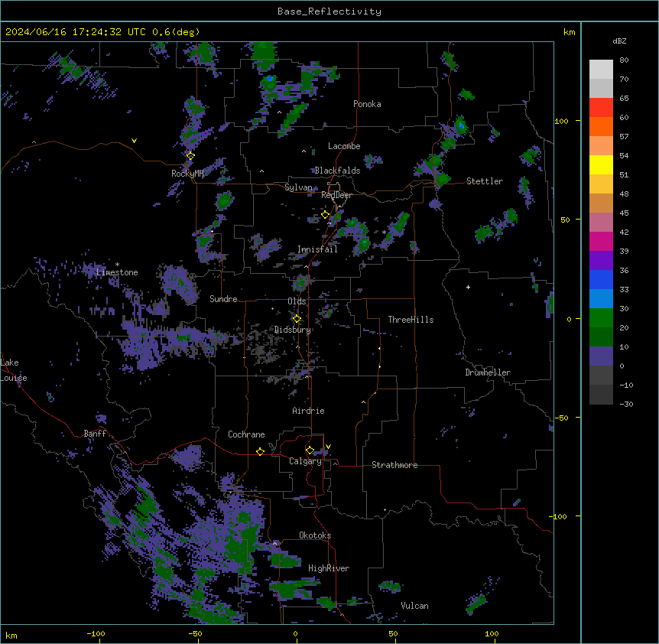The height and width of the screenshot is (644, 659).
Task: Select the yellow 51-54 dBZ legend swatch
Action: 601,164
